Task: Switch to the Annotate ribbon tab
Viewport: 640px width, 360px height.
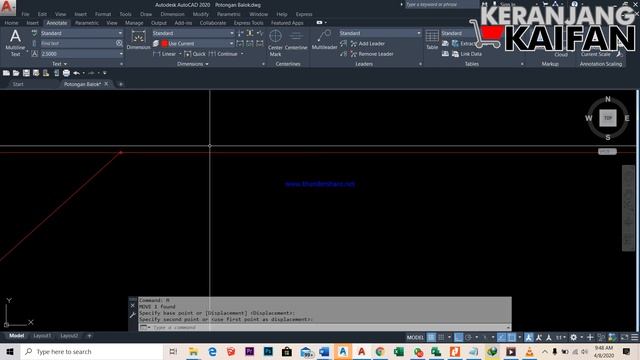Action: tap(57, 23)
